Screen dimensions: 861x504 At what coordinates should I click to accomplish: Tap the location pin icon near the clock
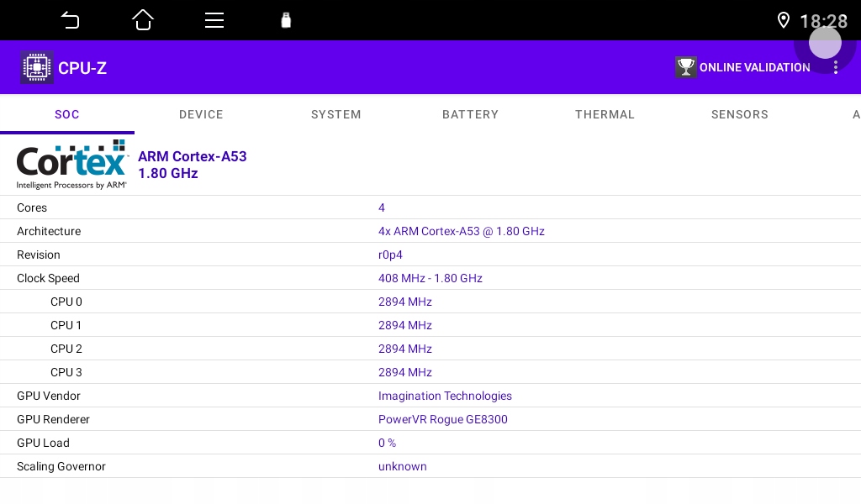tap(784, 20)
